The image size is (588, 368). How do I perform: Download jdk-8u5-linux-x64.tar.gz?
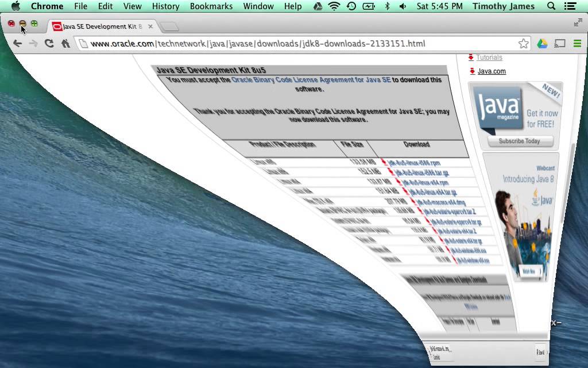click(x=433, y=192)
